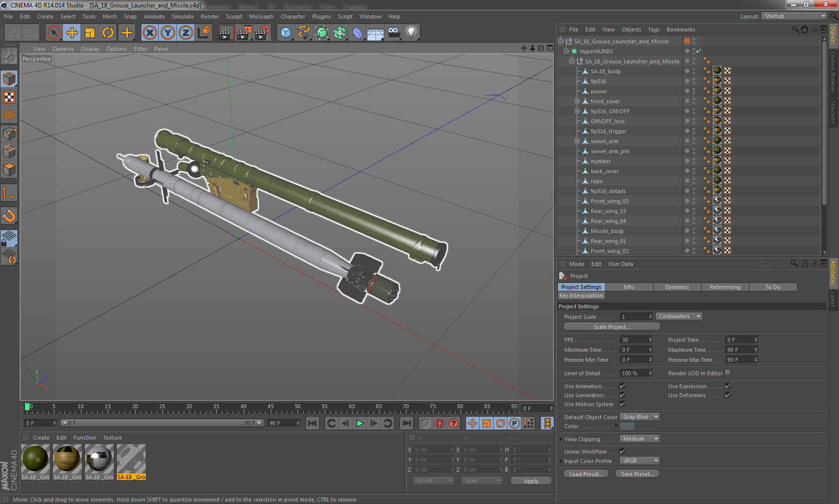Image resolution: width=839 pixels, height=504 pixels.
Task: Toggle the Use Expression checkbox
Action: (x=728, y=386)
